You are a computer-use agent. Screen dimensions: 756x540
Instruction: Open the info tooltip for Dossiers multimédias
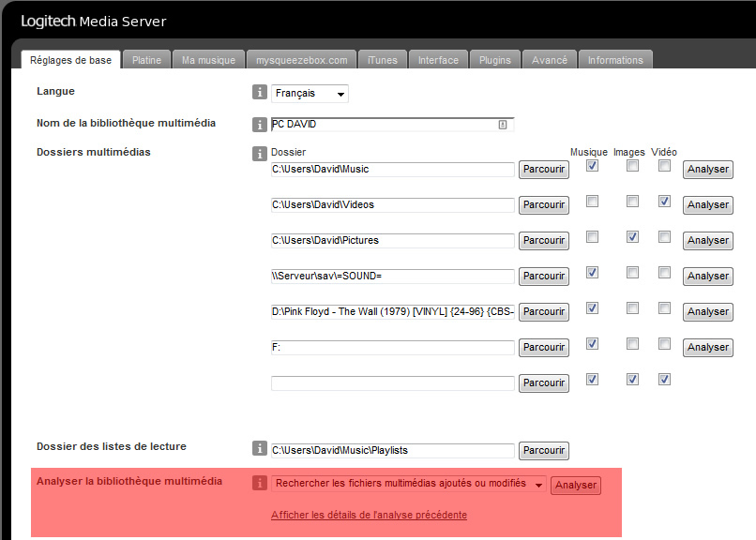click(260, 152)
